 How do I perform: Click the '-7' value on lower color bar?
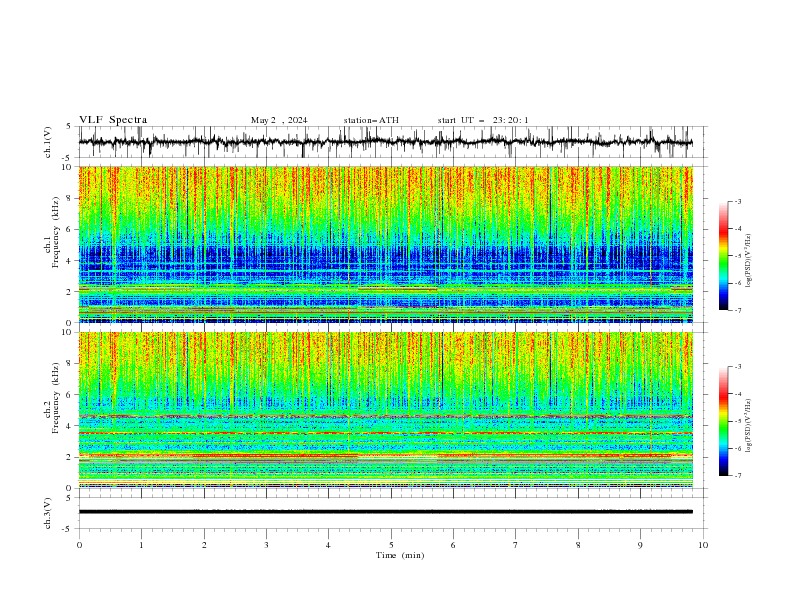[737, 476]
